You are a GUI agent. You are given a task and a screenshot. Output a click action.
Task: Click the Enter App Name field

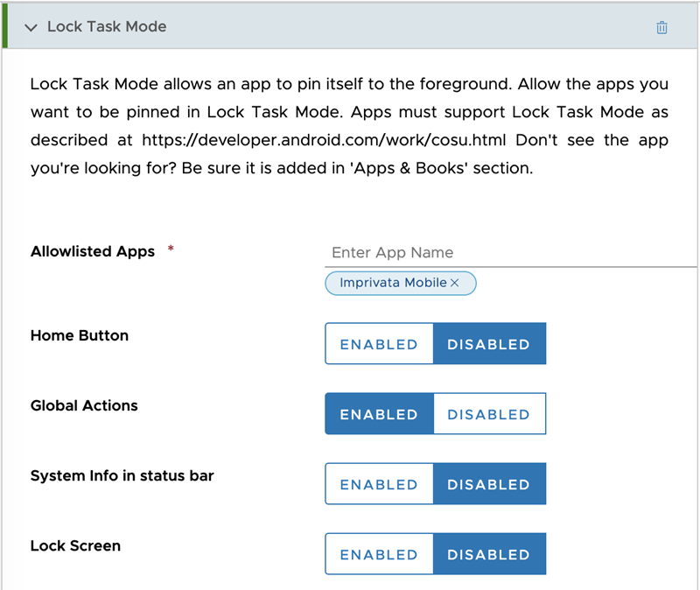click(x=507, y=252)
